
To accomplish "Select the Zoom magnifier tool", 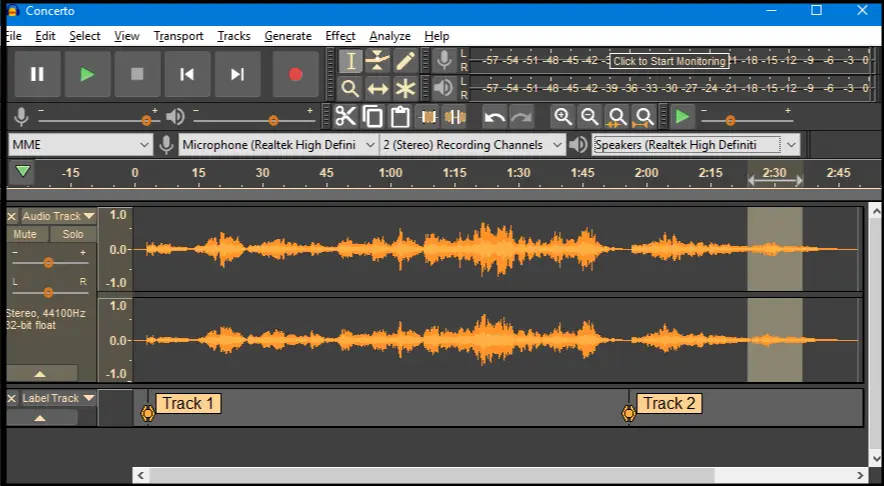I will coord(350,89).
